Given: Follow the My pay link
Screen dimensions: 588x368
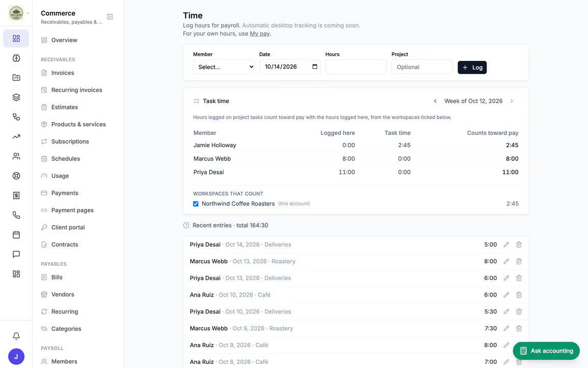Looking at the screenshot, I should coord(259,33).
